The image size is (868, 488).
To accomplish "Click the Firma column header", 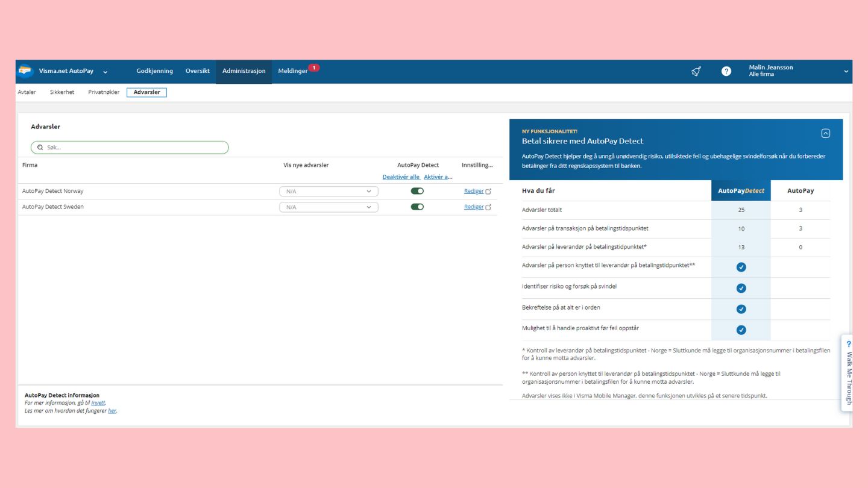I will pyautogui.click(x=30, y=165).
